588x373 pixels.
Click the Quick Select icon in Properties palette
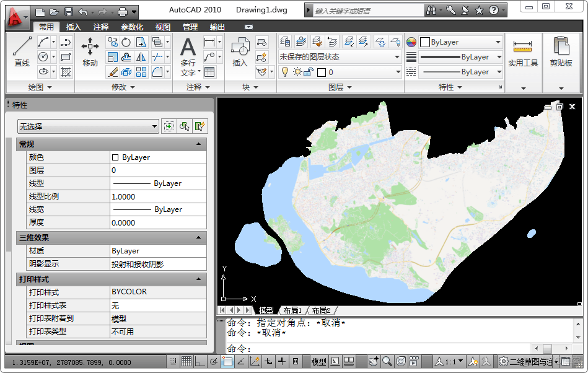click(x=199, y=126)
